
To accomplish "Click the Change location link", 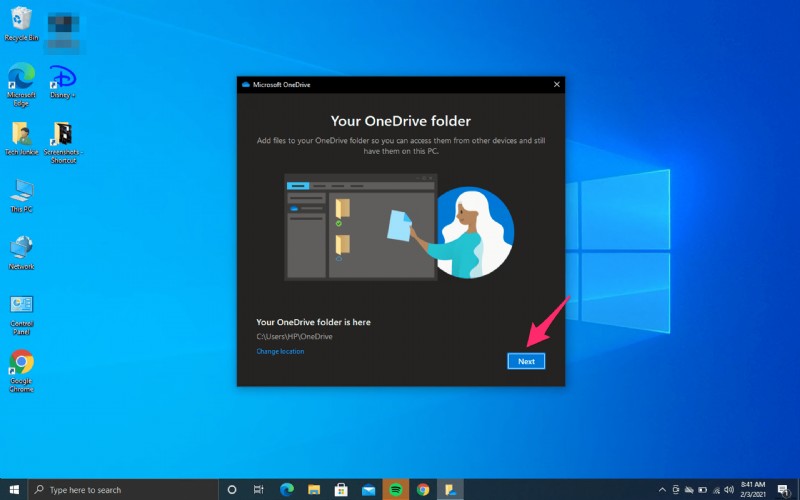I will coord(280,352).
